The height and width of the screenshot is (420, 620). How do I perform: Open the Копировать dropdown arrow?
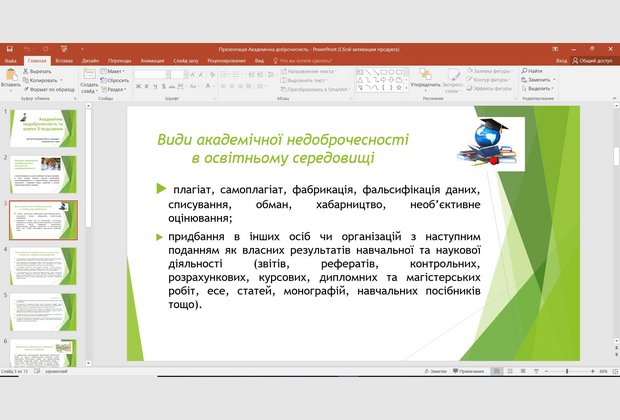tap(61, 80)
